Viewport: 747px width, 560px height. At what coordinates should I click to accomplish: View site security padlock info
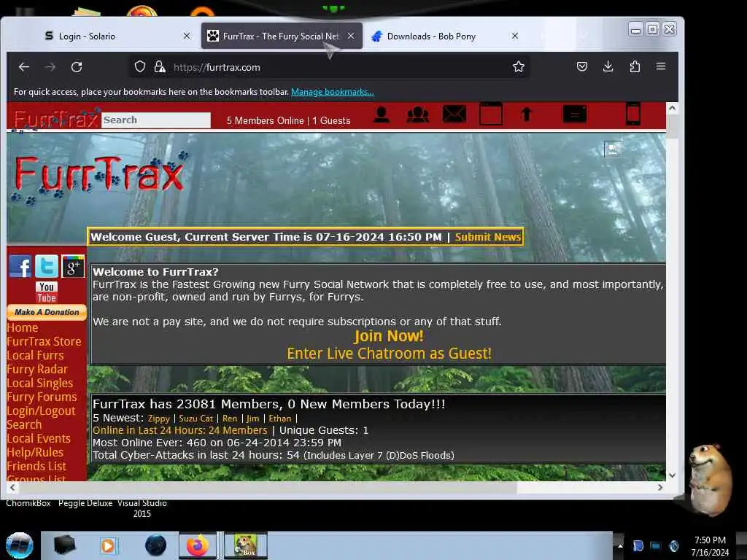pyautogui.click(x=160, y=66)
